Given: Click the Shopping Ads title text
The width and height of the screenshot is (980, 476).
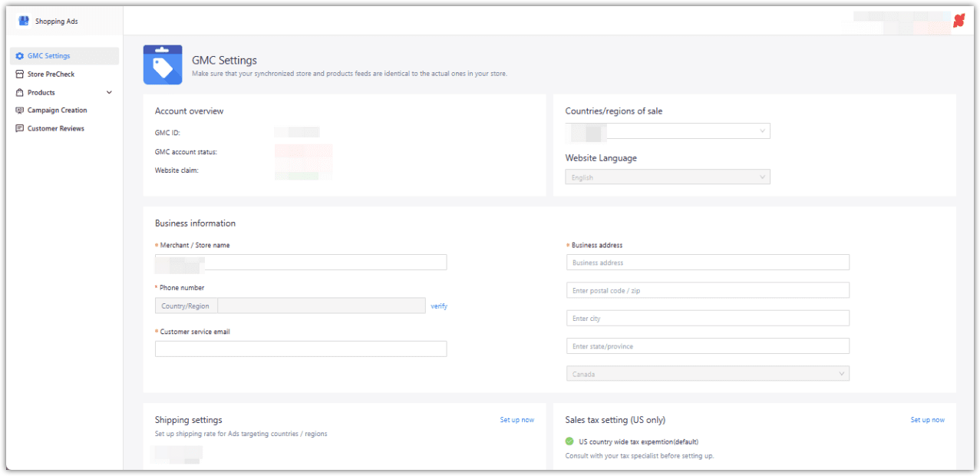Looking at the screenshot, I should 57,21.
